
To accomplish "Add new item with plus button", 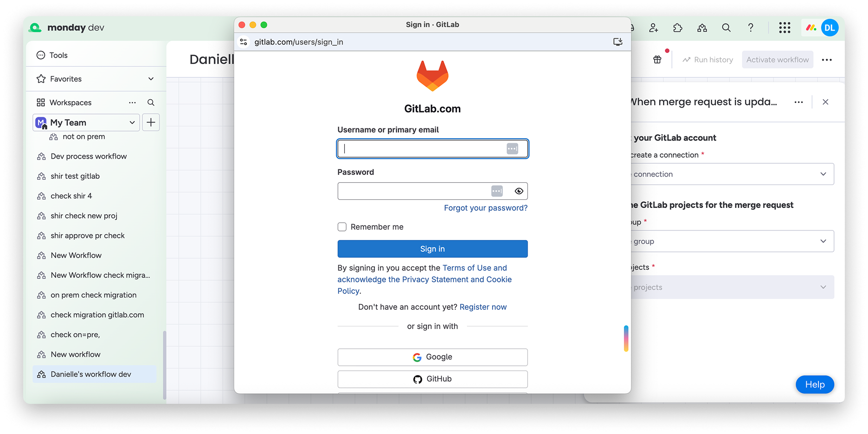I will (151, 122).
